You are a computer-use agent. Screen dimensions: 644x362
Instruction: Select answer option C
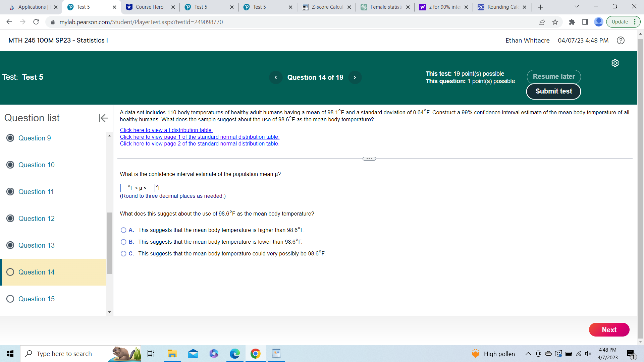(x=123, y=254)
